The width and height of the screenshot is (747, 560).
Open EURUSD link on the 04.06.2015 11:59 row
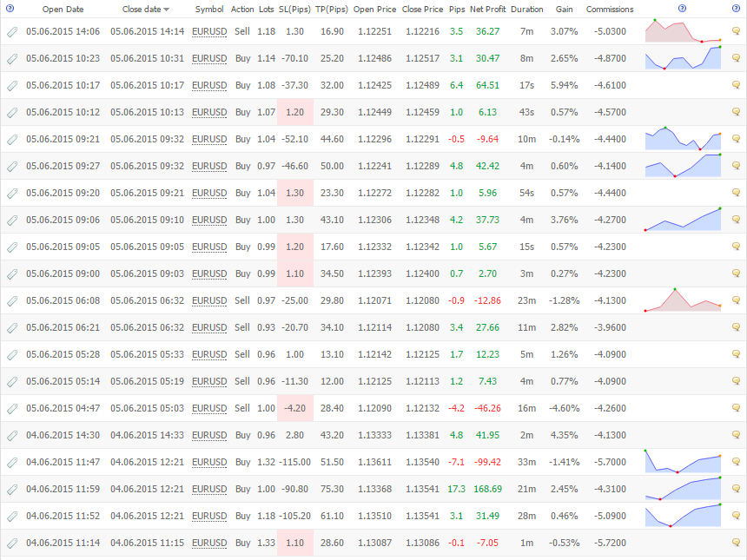[x=209, y=489]
